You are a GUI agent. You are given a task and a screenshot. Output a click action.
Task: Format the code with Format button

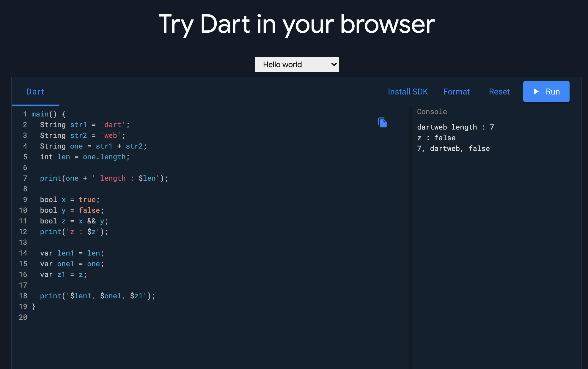click(456, 92)
